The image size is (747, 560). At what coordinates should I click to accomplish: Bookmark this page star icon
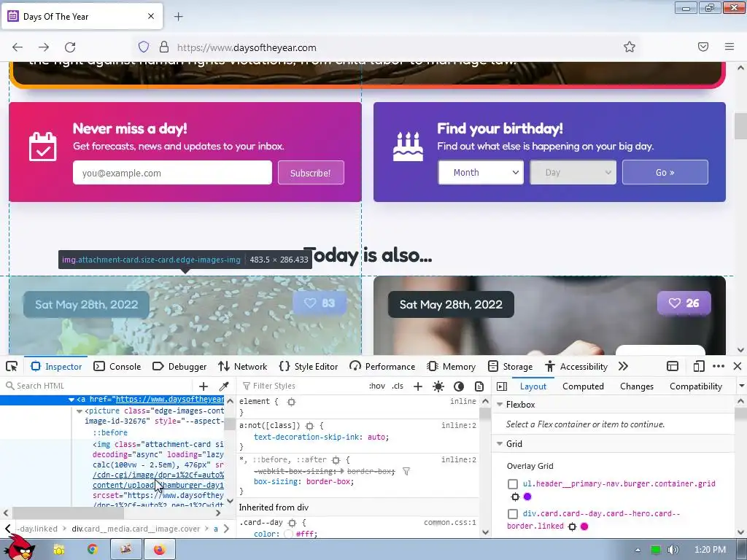[x=630, y=47]
